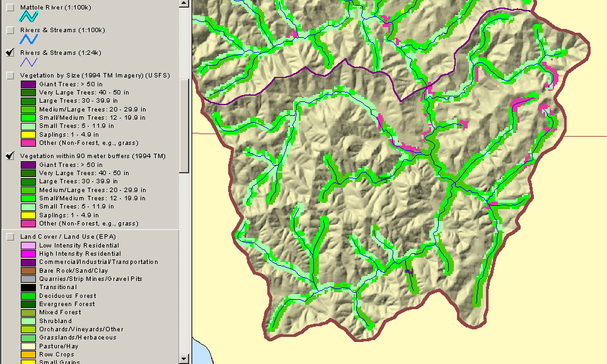Select Small Trees swatch under Vegetation by Size
Viewport: 607px width, 364px height.
click(28, 126)
